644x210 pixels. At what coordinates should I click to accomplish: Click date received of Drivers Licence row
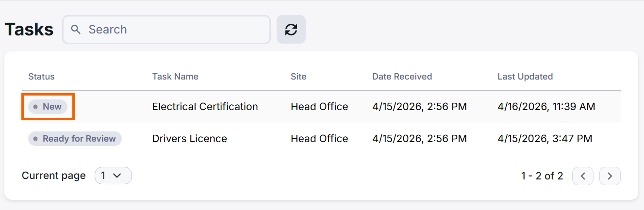point(419,139)
